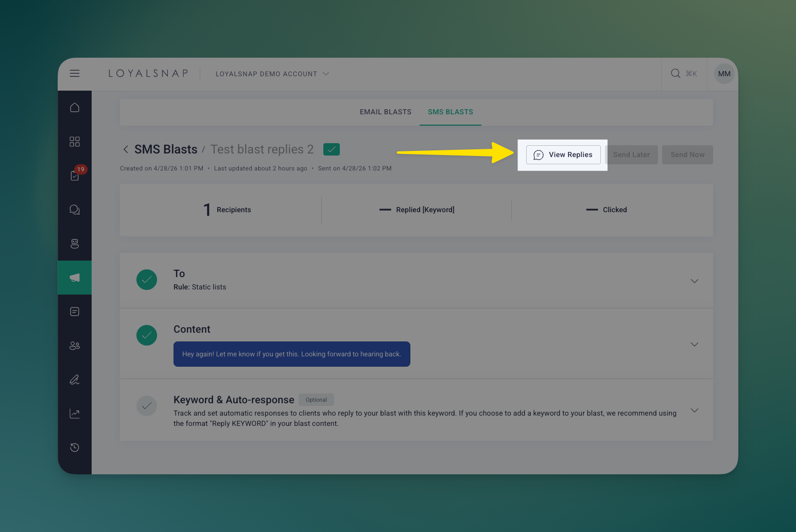This screenshot has height=532, width=796.
Task: Go back using the SMS Blasts breadcrumb arrow
Action: point(126,149)
